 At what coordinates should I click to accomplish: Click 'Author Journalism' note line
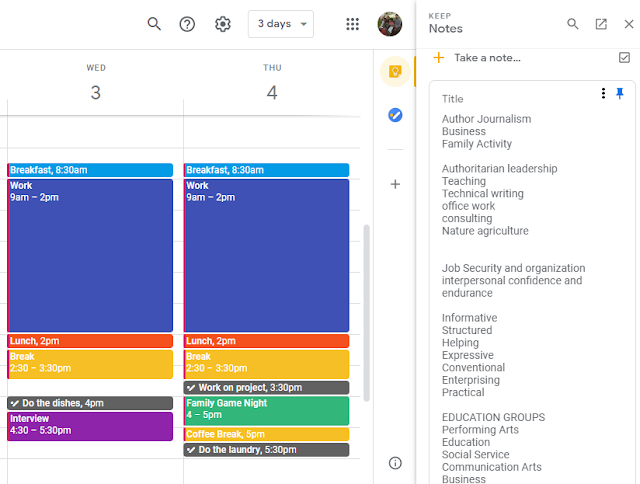pyautogui.click(x=487, y=119)
